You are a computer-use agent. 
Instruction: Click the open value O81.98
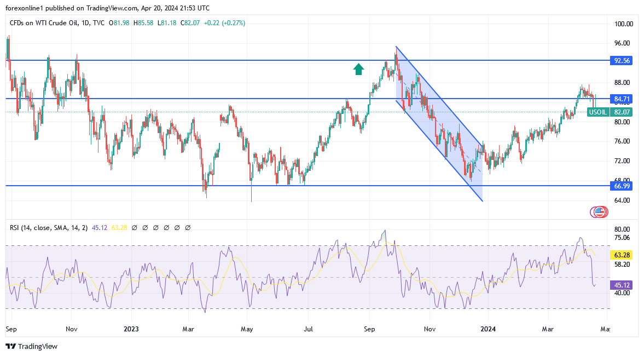pyautogui.click(x=119, y=23)
